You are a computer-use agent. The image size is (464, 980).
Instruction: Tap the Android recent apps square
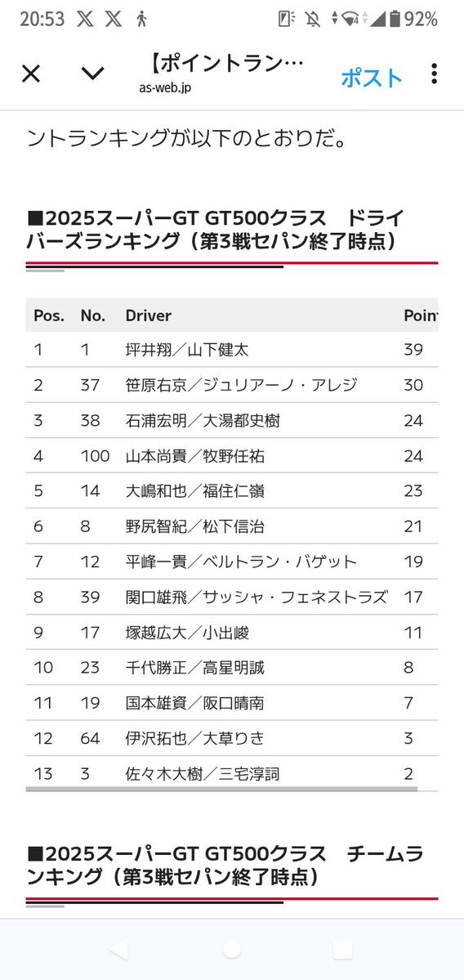pos(343,949)
